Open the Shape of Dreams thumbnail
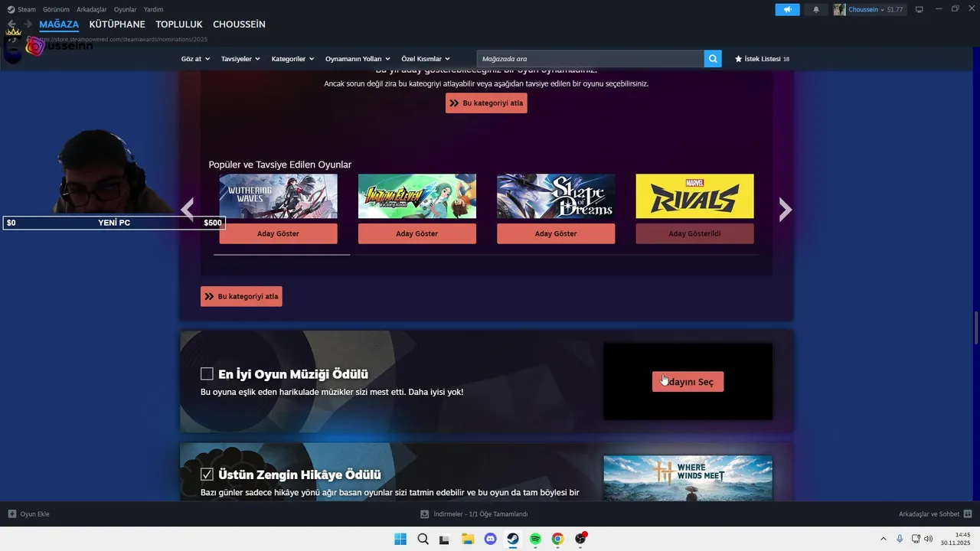The height and width of the screenshot is (551, 980). (556, 196)
